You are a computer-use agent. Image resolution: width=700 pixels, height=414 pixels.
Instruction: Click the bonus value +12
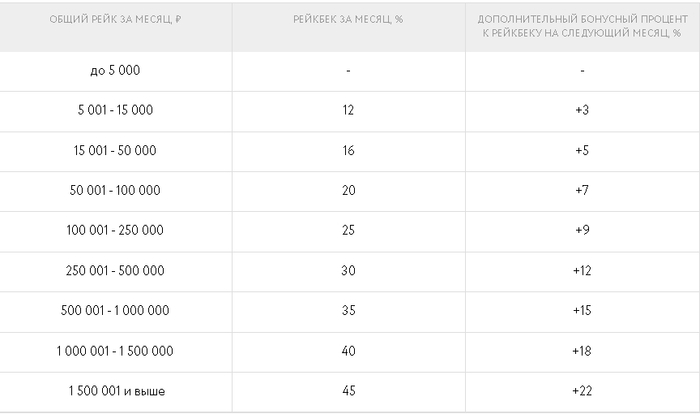click(582, 270)
